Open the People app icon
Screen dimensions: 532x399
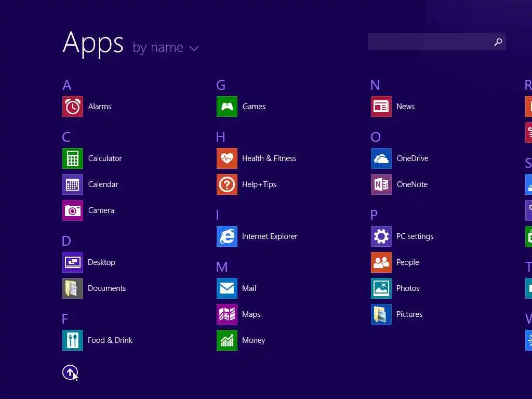coord(381,262)
